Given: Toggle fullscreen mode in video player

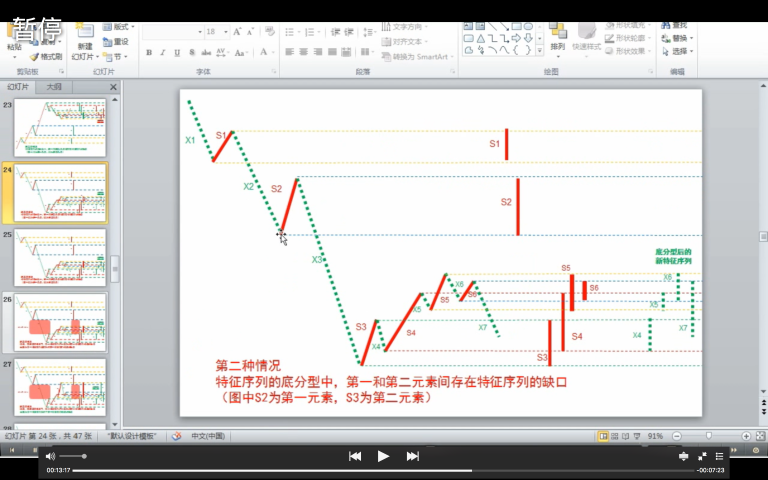Looking at the screenshot, I should pos(702,456).
